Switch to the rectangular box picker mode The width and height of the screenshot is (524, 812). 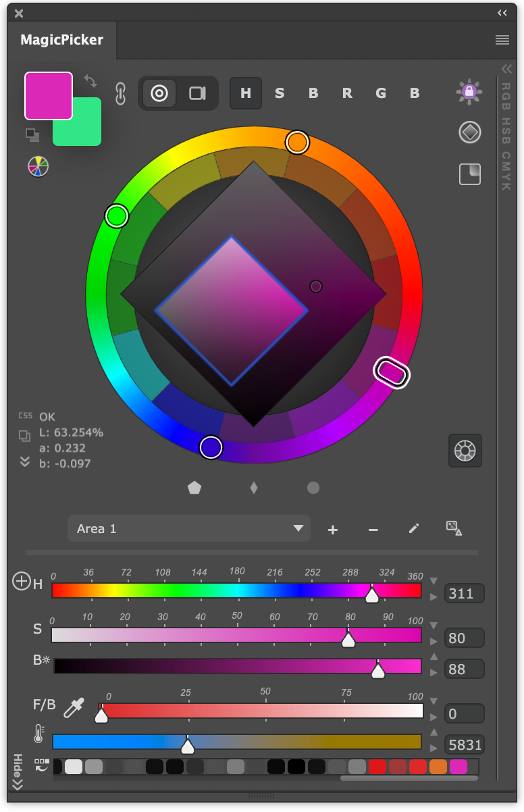(197, 93)
